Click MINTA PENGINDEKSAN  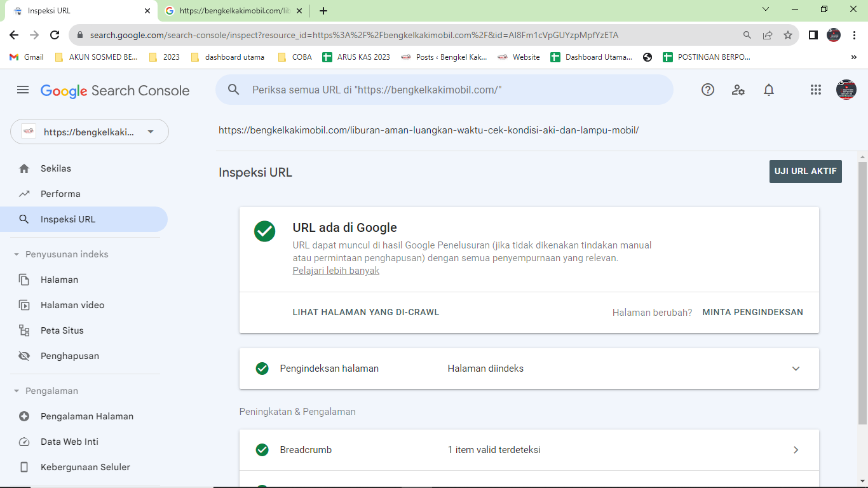[753, 312]
